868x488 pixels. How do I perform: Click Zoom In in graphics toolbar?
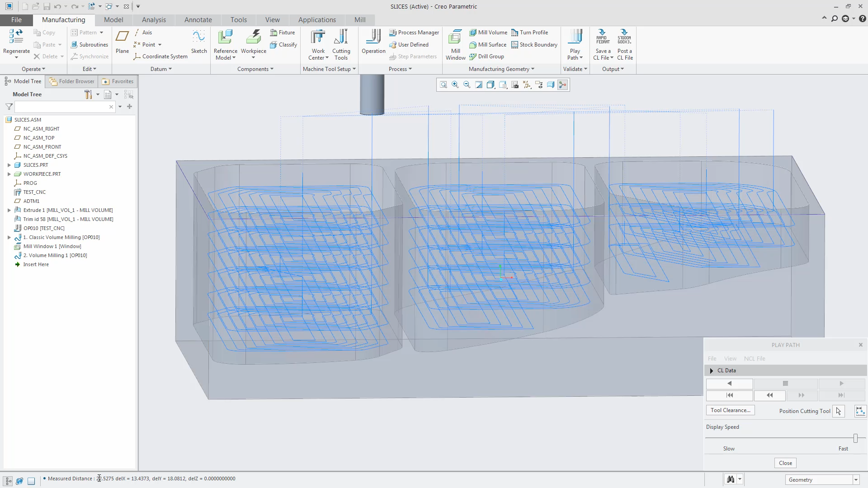click(x=455, y=85)
